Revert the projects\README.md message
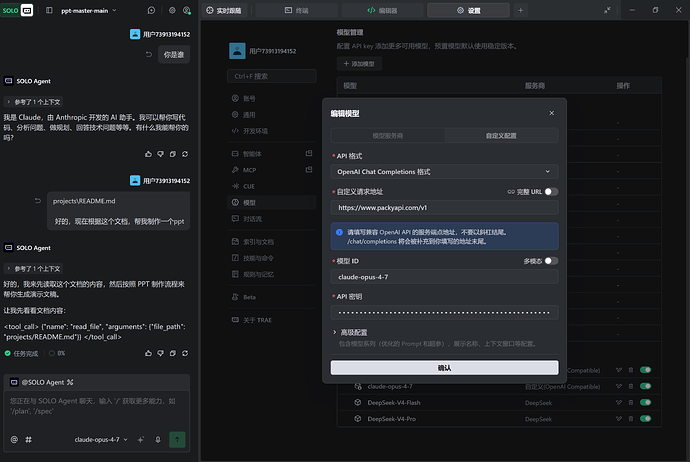 coord(38,201)
